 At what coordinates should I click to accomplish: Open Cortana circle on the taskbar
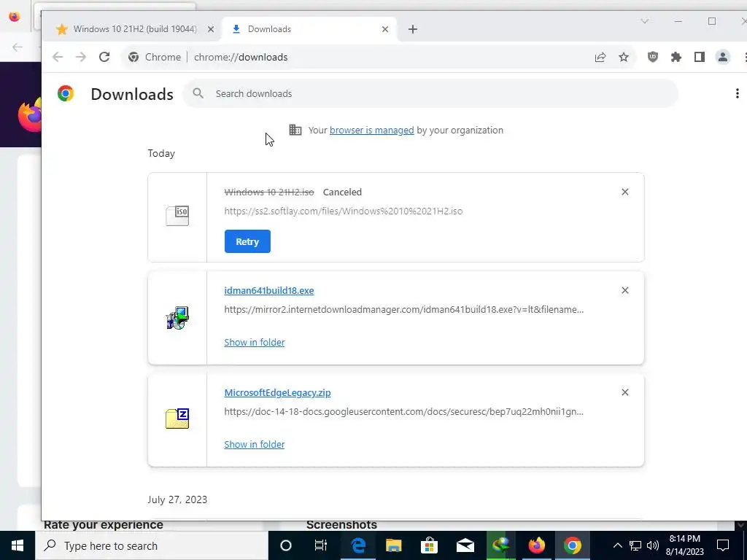tap(286, 545)
